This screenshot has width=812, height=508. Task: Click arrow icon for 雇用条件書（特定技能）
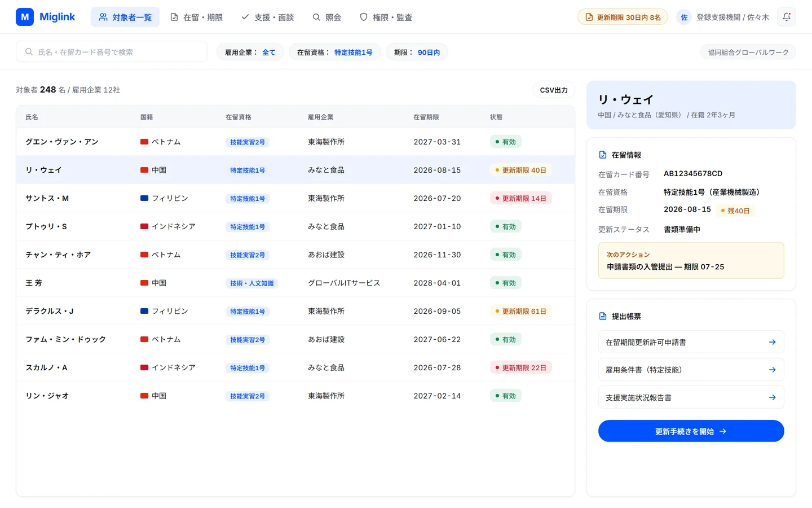(x=773, y=370)
